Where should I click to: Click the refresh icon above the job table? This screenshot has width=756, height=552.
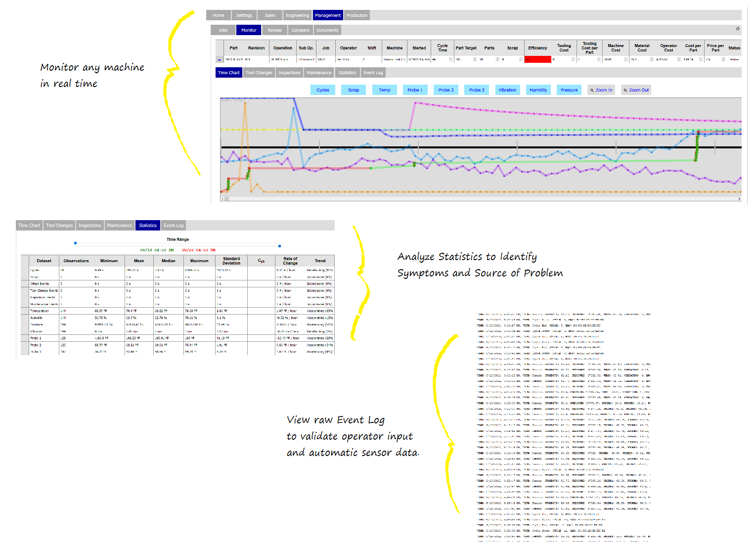[x=738, y=29]
